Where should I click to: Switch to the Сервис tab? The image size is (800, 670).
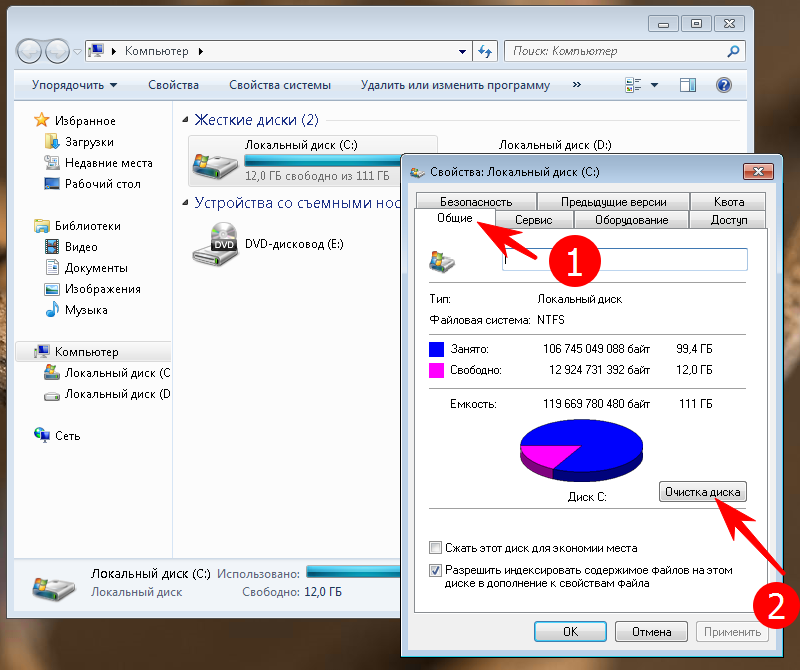[x=533, y=219]
